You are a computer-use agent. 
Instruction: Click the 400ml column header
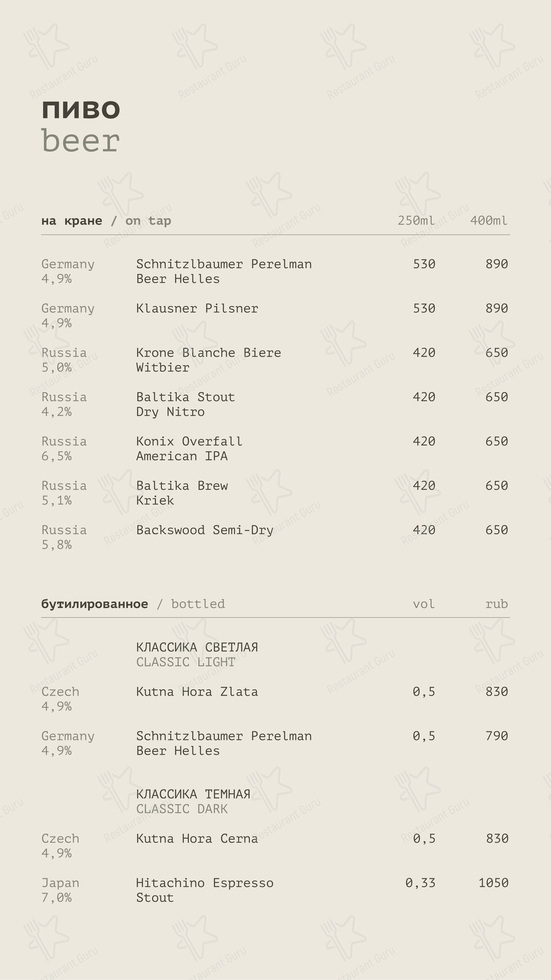coord(489,221)
